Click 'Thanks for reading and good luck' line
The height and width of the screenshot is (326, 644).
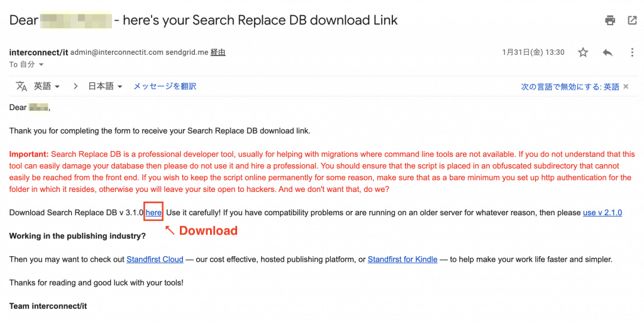[96, 283]
